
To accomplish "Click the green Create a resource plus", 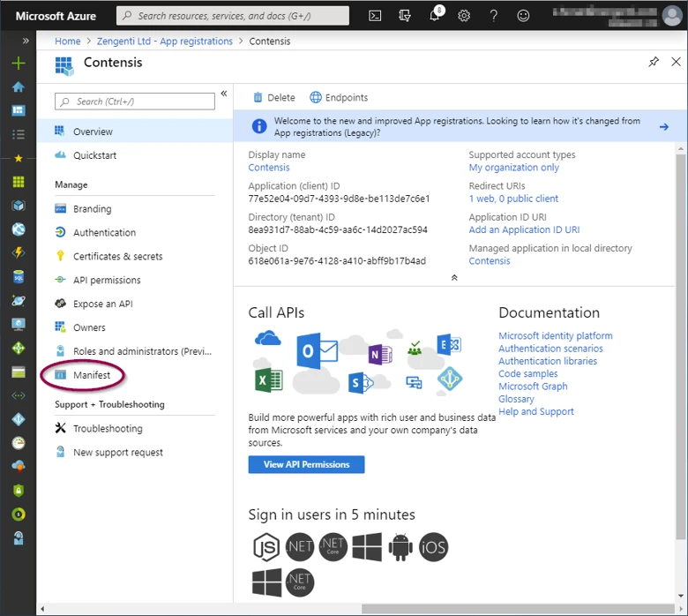I will click(x=19, y=64).
